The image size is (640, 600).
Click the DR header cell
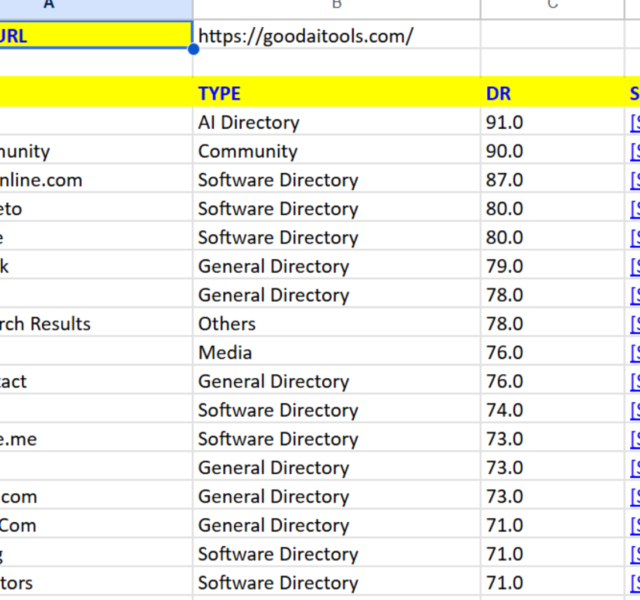[553, 93]
